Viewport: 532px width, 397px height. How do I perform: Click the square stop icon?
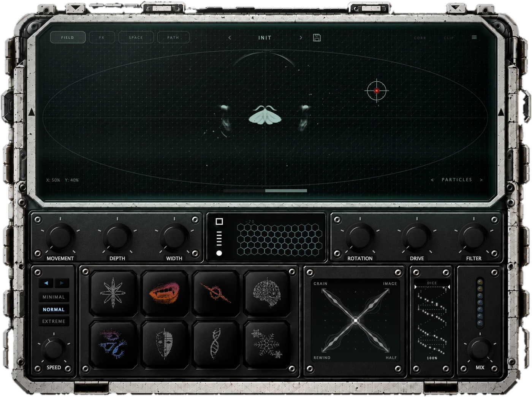pyautogui.click(x=219, y=221)
